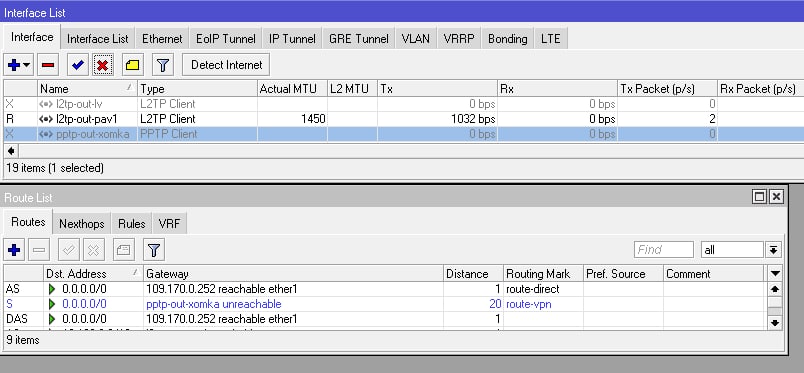804x373 pixels.
Task: Add comment using yellow note icon
Action: tap(133, 65)
